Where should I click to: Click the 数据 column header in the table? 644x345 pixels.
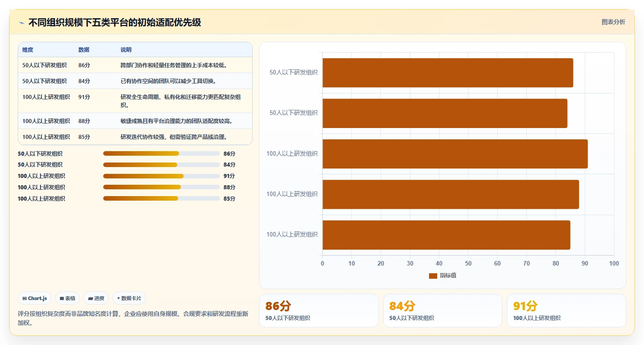point(84,50)
